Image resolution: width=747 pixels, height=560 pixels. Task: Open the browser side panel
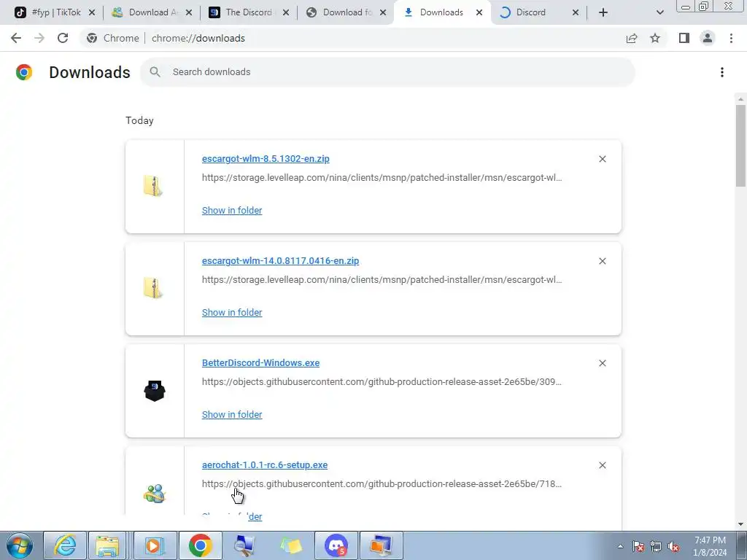tap(684, 38)
